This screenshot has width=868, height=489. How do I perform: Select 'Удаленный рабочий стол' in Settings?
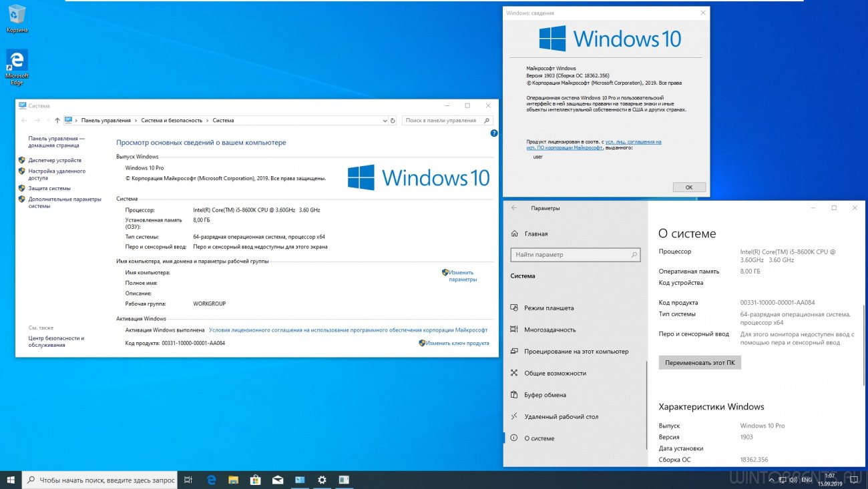tap(561, 416)
